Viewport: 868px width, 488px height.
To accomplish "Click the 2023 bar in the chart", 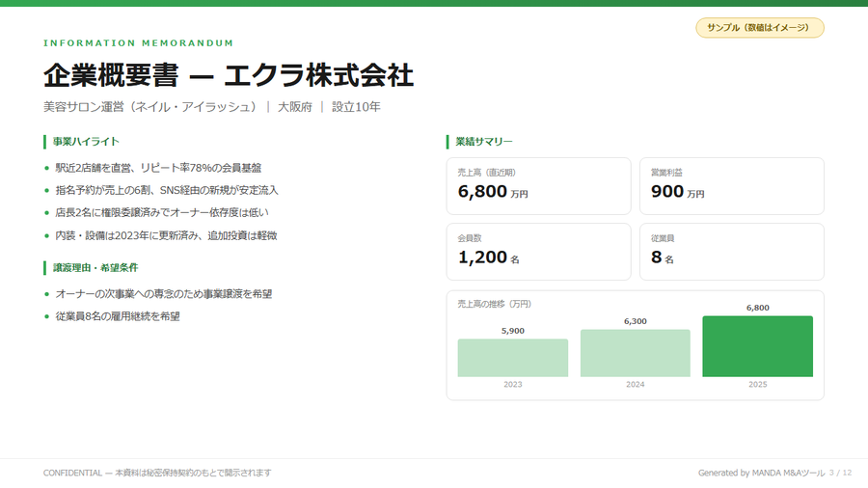I will (x=513, y=358).
